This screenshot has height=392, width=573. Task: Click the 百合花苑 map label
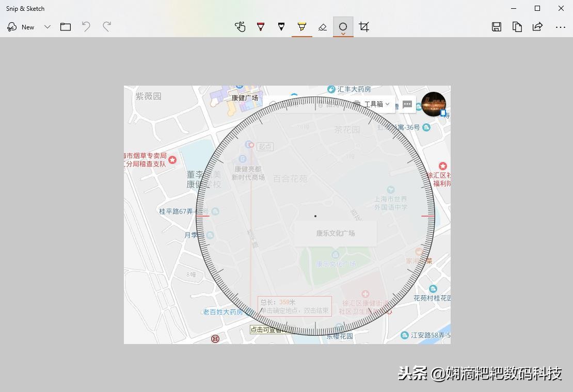pos(291,178)
